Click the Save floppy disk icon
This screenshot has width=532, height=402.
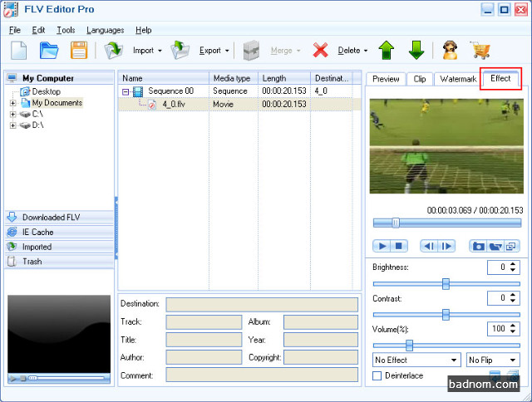79,51
